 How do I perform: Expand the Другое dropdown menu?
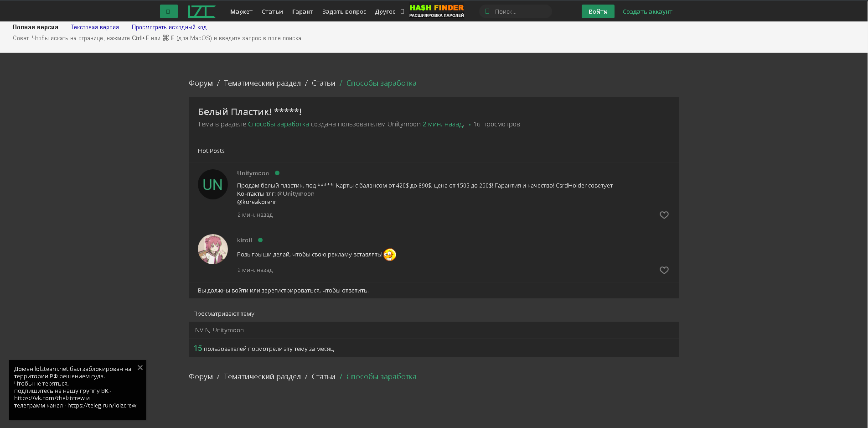tap(389, 12)
